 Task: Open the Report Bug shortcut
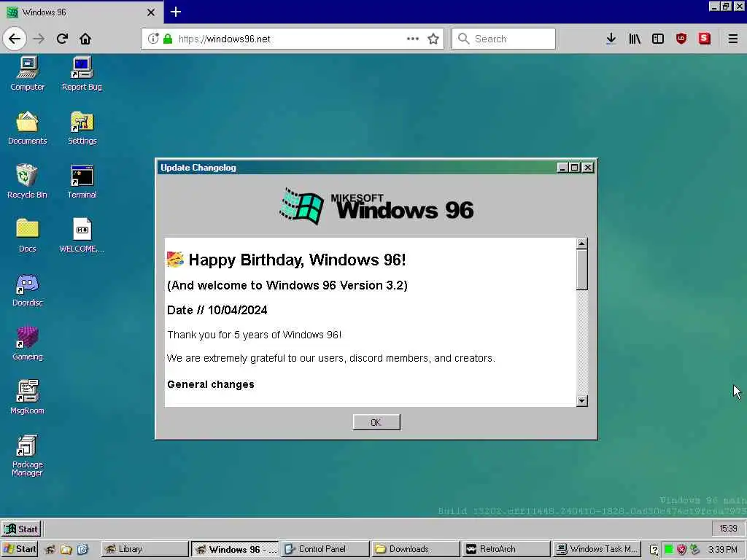pos(82,74)
